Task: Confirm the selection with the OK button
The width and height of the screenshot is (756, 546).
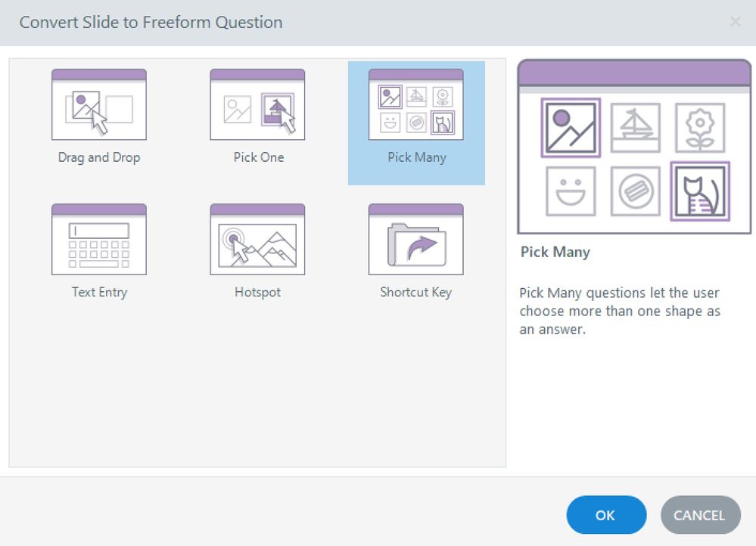Action: coord(606,515)
